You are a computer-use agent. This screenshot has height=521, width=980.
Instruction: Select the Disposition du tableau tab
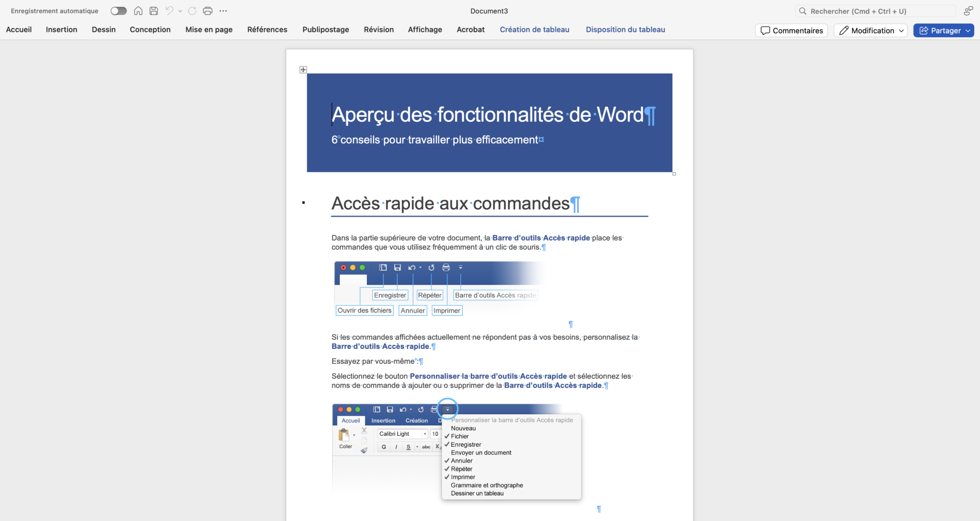[x=625, y=29]
